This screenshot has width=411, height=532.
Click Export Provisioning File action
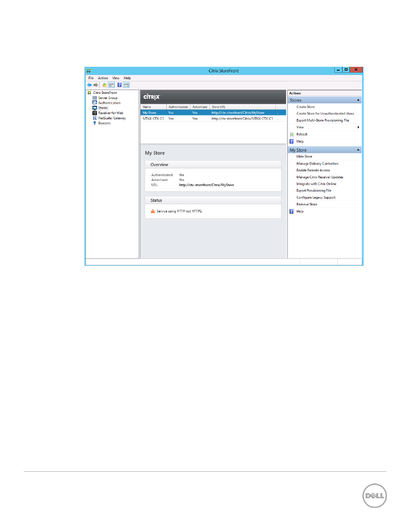click(x=314, y=190)
